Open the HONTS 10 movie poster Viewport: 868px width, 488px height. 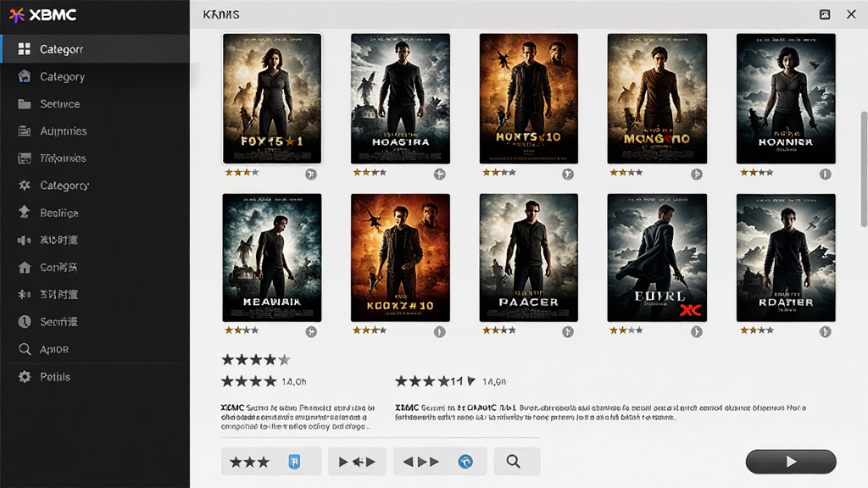(529, 98)
